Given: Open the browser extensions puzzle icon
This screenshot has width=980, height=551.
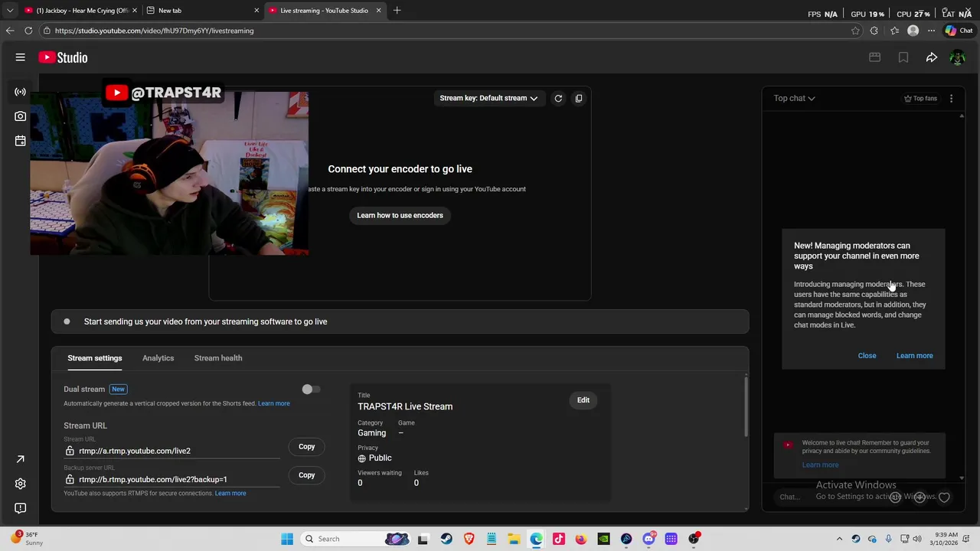Looking at the screenshot, I should point(874,31).
